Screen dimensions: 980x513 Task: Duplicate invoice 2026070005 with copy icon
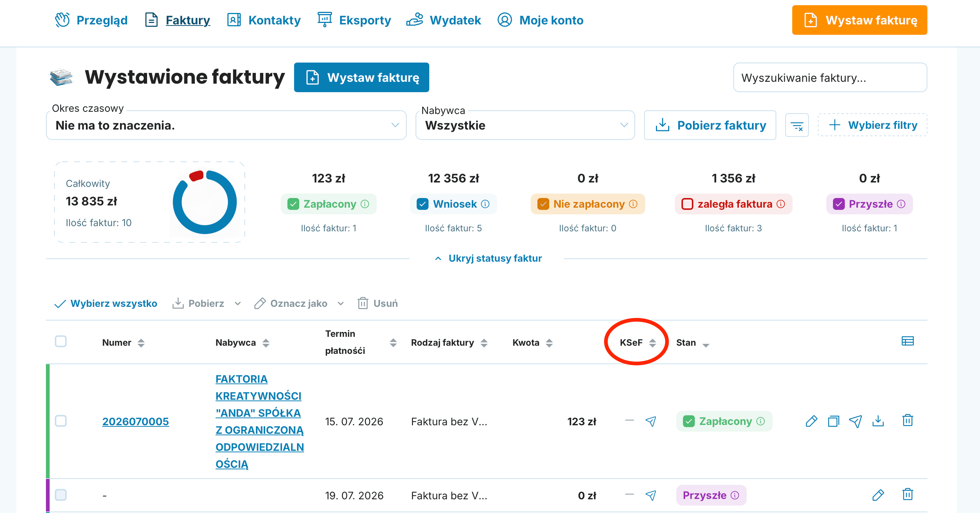click(833, 421)
